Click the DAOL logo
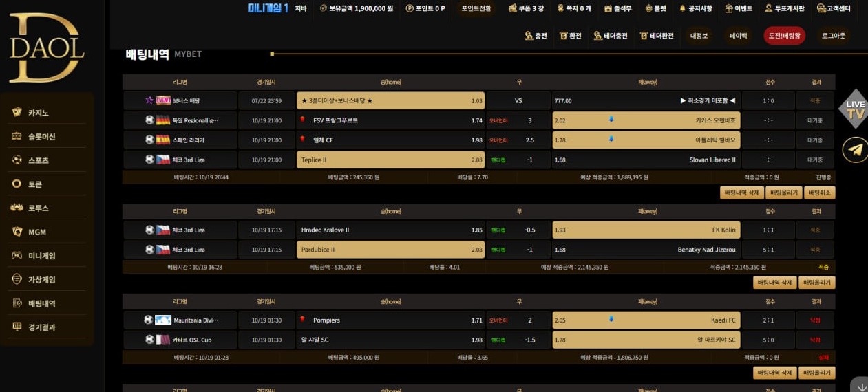Viewport: 868px width, 392px height. [47, 47]
